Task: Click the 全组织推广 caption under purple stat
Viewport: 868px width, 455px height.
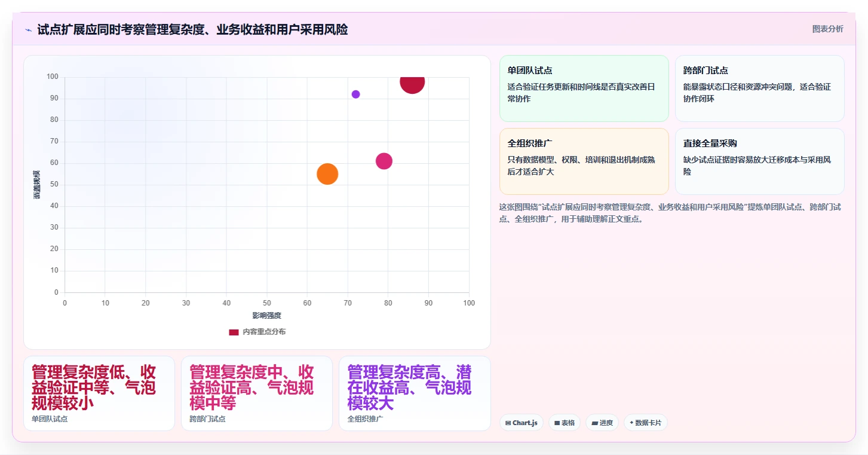Action: (365, 419)
